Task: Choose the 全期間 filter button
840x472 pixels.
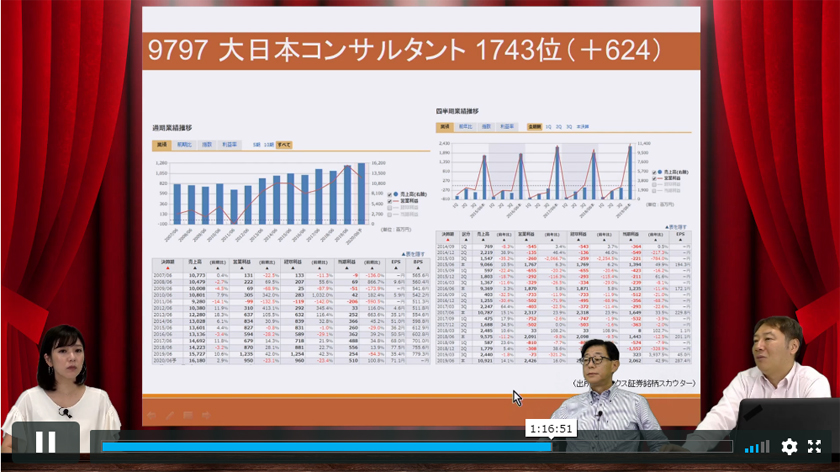Action: (534, 127)
